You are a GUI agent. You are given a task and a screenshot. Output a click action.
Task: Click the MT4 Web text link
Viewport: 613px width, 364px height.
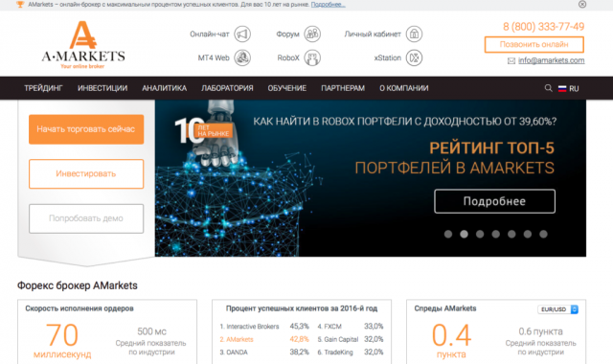214,57
